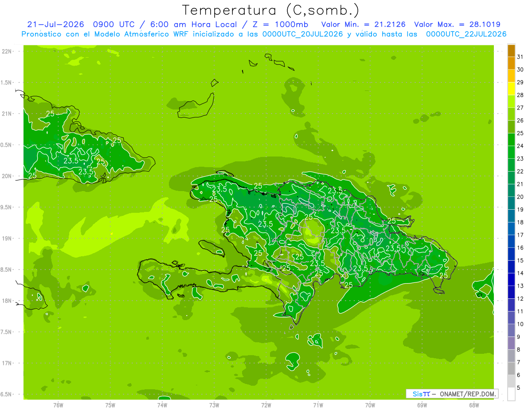532x411 pixels.
Task: Click the legend swatch between 30 and 31
Action: coord(511,63)
